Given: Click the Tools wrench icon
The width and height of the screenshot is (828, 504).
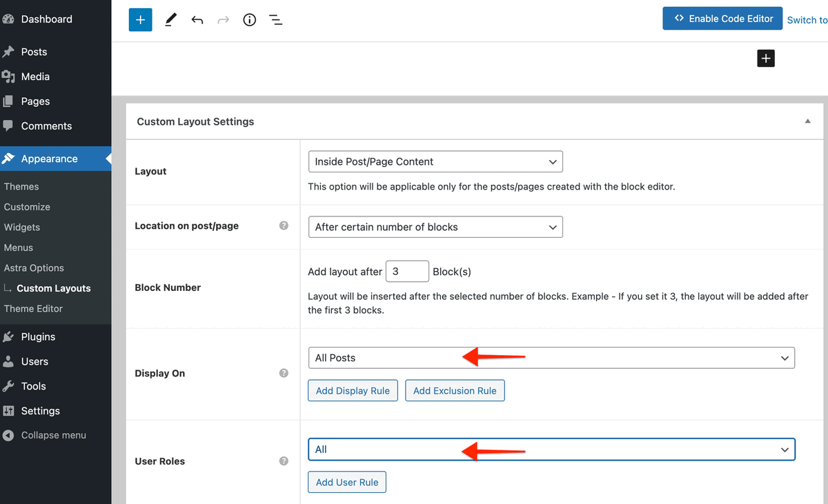Looking at the screenshot, I should tap(8, 386).
